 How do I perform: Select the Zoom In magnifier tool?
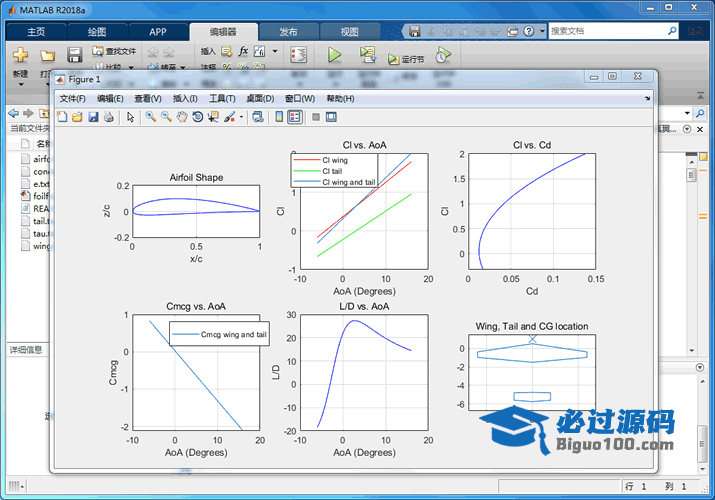(x=151, y=117)
